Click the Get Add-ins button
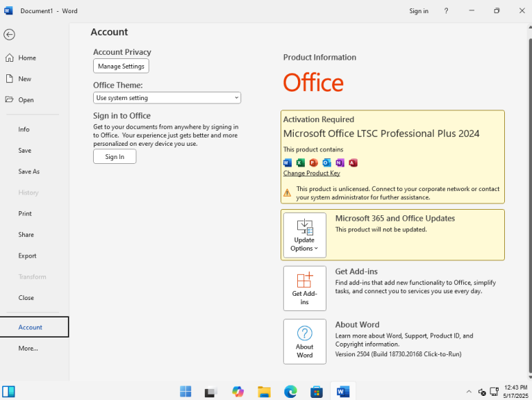 pos(305,288)
